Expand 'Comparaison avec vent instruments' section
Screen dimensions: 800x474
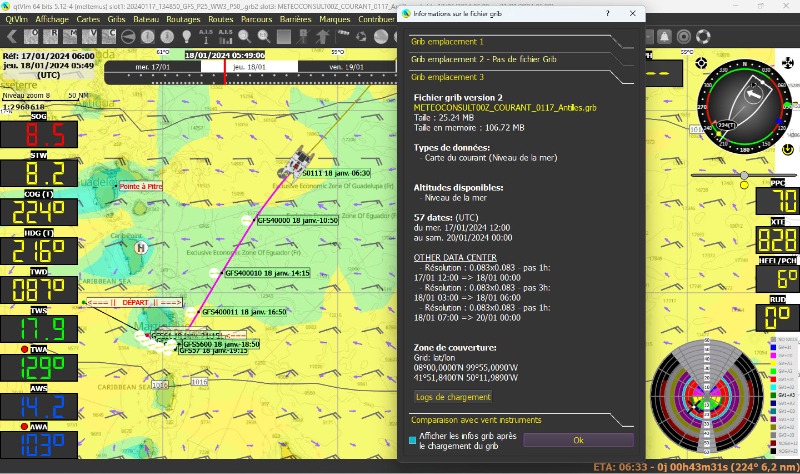[x=521, y=420]
